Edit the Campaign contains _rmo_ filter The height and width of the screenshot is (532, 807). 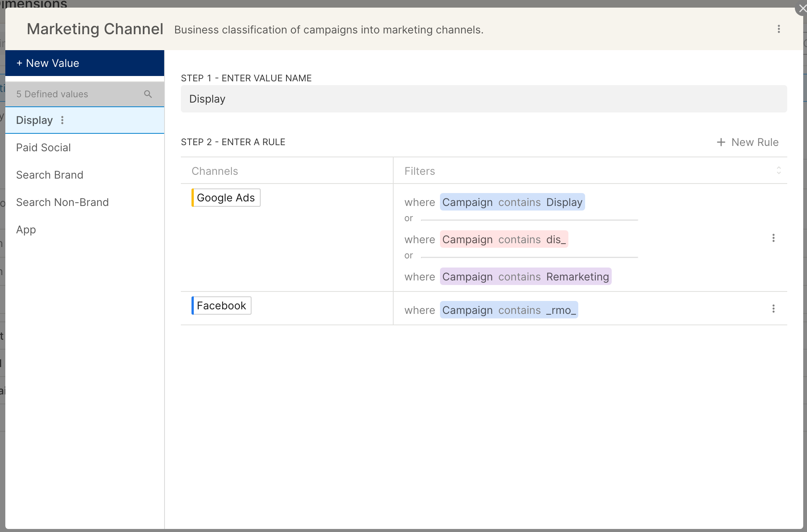(509, 310)
